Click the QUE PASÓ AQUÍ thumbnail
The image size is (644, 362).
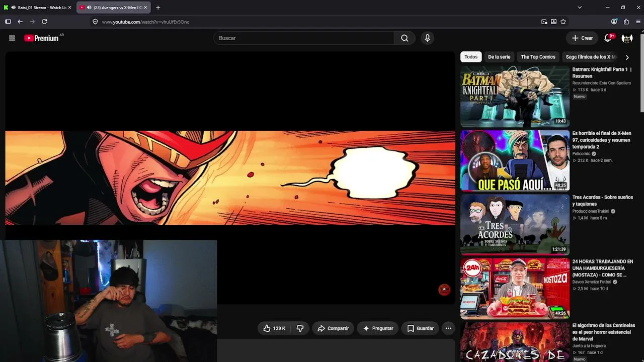(x=515, y=161)
